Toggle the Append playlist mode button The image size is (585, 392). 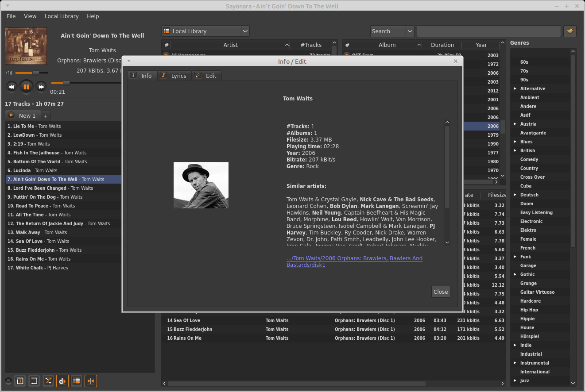click(x=77, y=381)
